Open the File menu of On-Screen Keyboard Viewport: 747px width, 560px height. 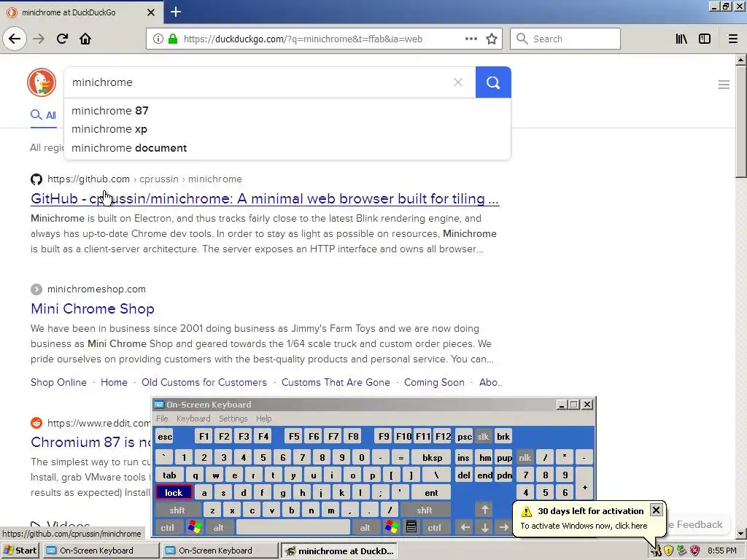tap(162, 418)
